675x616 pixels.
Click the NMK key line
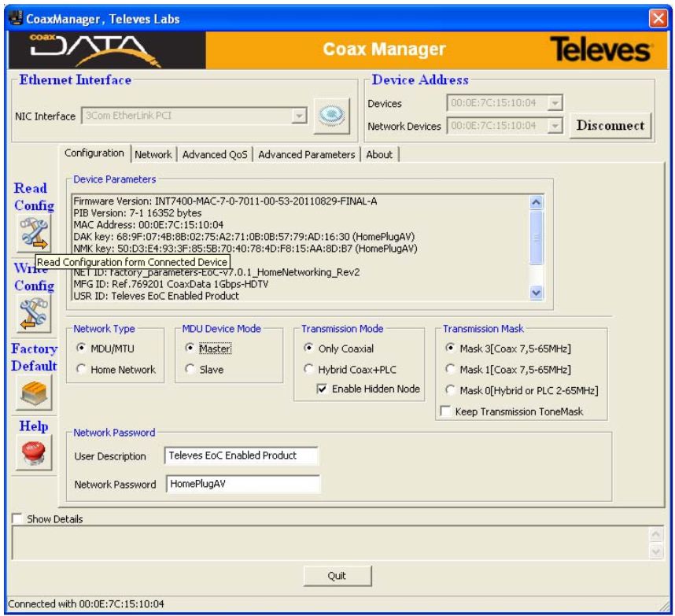[x=245, y=249]
